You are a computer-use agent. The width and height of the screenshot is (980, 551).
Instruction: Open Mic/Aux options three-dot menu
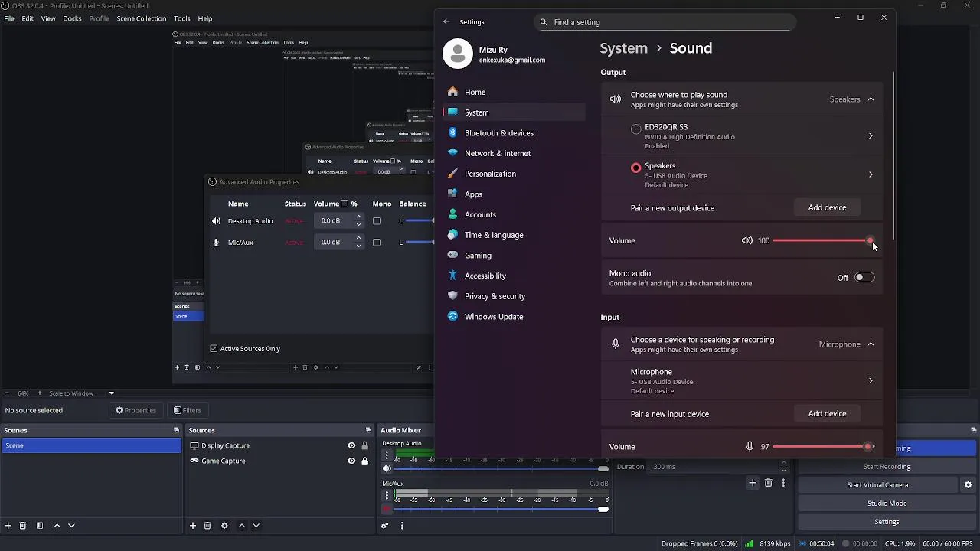click(387, 495)
